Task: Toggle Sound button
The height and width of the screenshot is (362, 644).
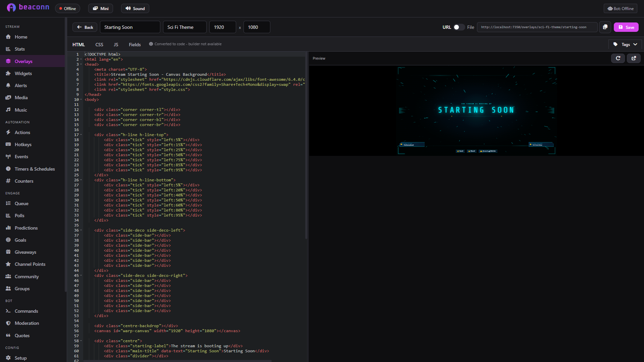Action: click(x=135, y=8)
